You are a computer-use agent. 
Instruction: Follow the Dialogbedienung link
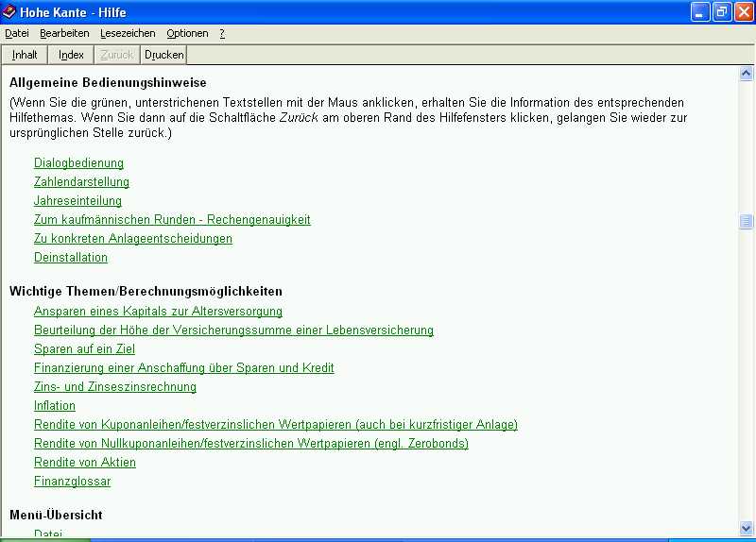tap(78, 163)
